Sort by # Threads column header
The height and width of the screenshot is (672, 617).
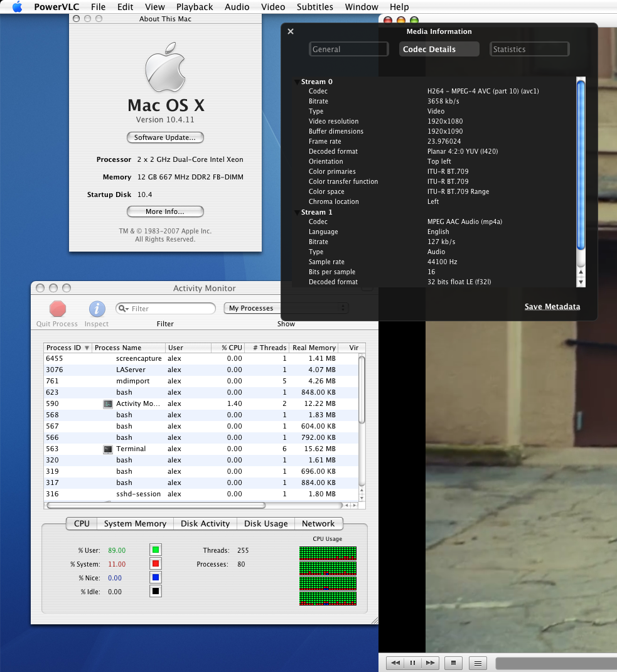(267, 348)
